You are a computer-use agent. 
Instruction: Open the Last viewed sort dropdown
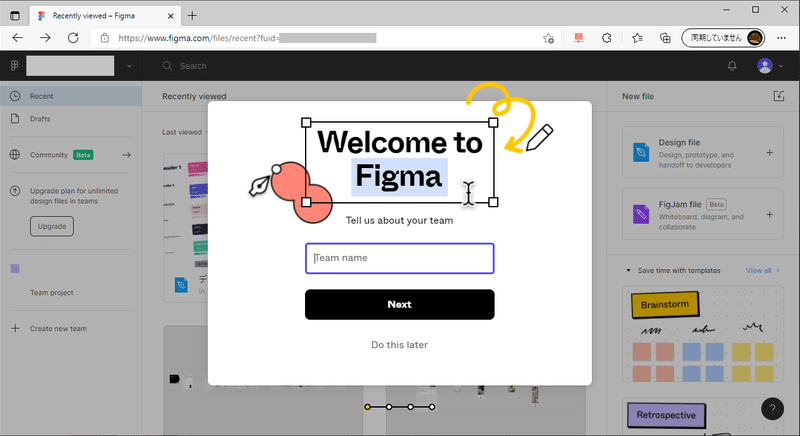tap(185, 132)
